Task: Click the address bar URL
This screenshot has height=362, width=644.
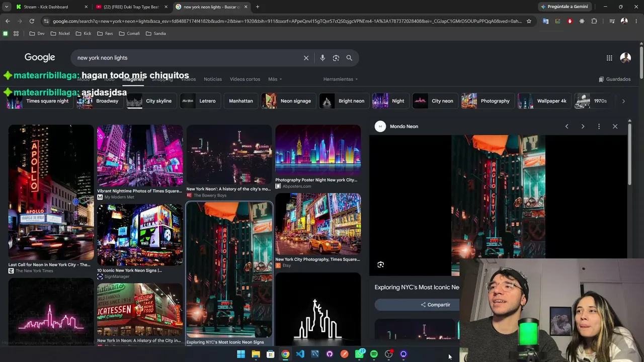Action: click(287, 21)
